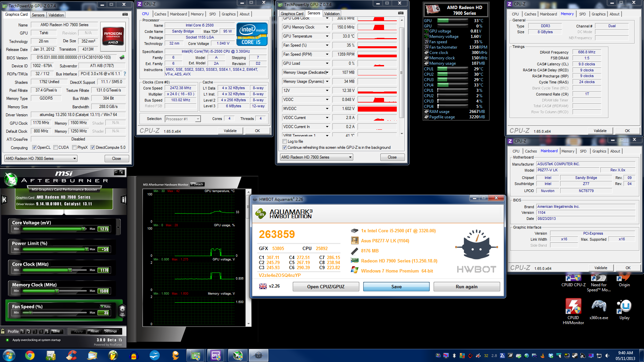Open GPU Load sensor dropdown
The height and width of the screenshot is (362, 644).
point(327,63)
